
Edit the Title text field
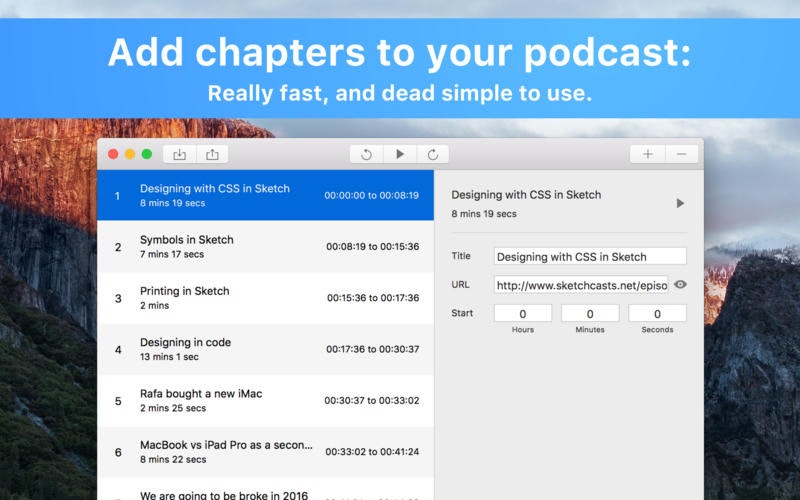click(x=590, y=256)
